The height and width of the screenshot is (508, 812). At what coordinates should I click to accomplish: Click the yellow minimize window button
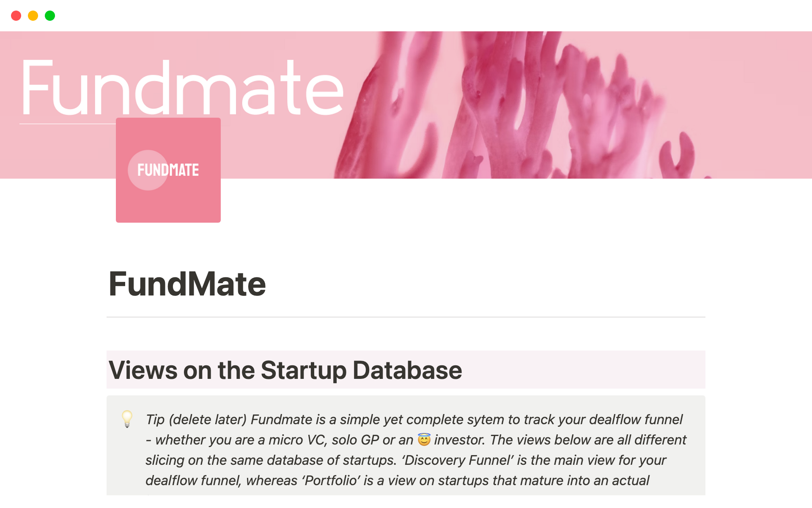tap(33, 16)
